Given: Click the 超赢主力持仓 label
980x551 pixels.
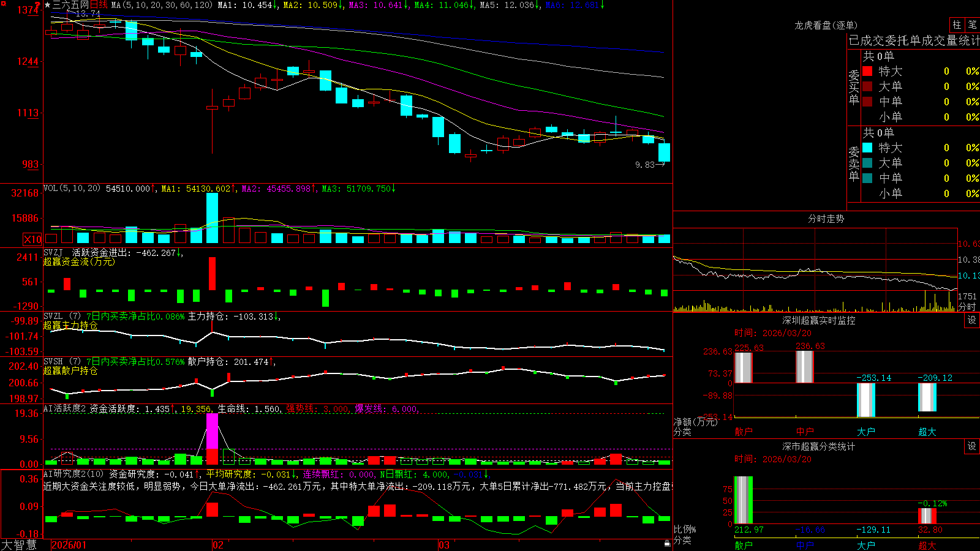Looking at the screenshot, I should pos(70,325).
